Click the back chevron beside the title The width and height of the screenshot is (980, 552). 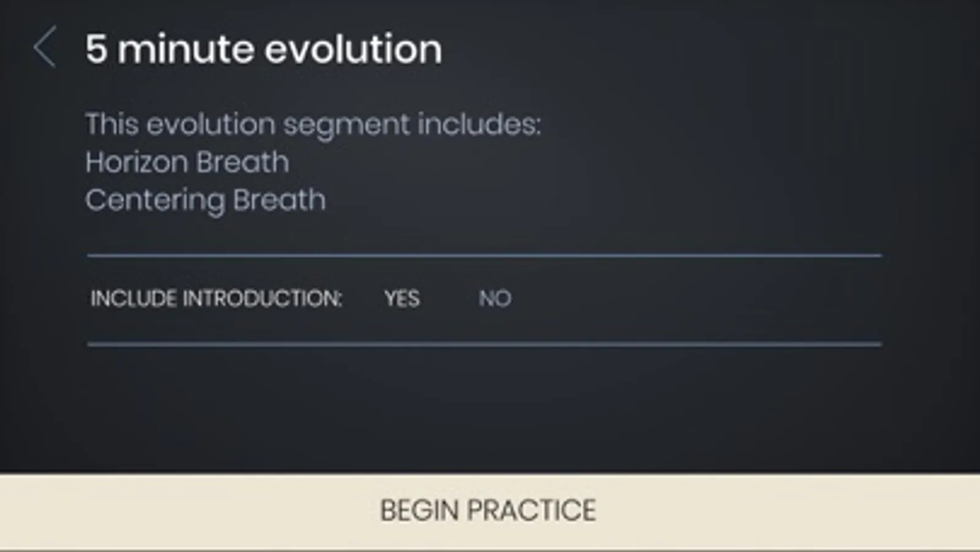pyautogui.click(x=45, y=47)
